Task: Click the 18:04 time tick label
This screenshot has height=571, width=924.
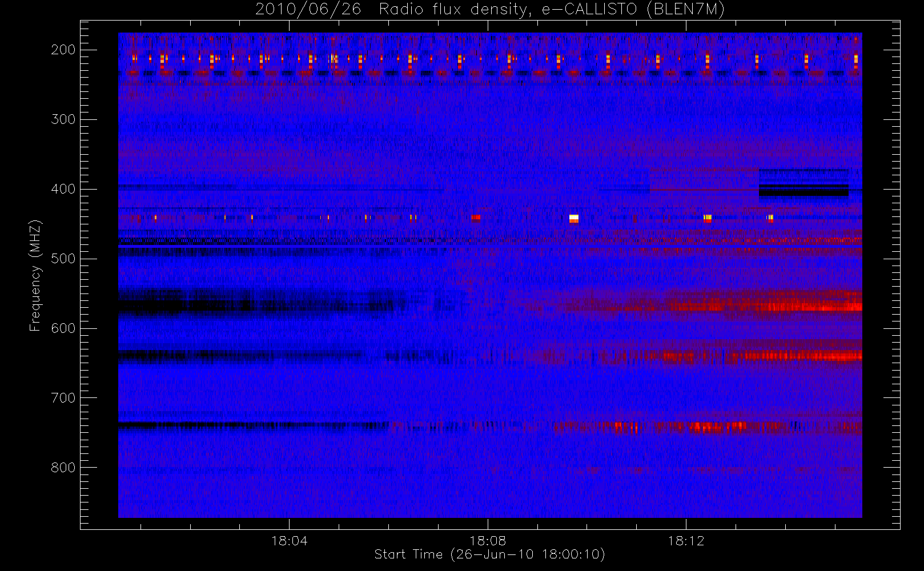Action: coord(289,541)
